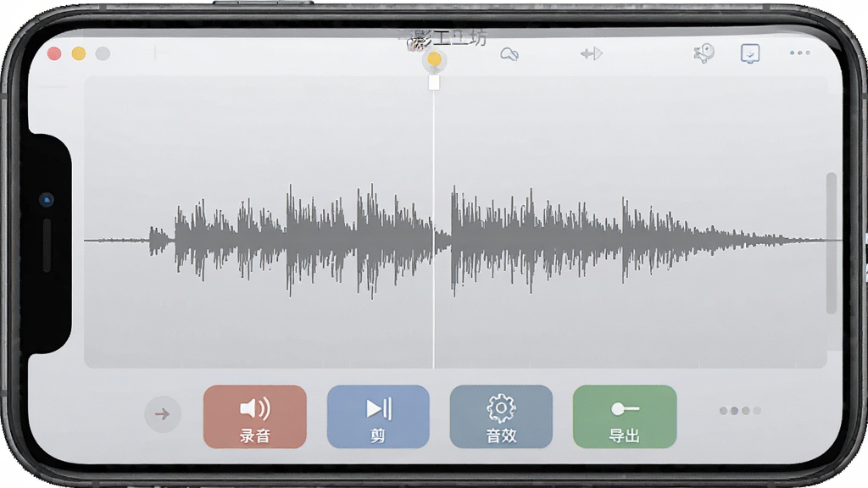Click the yellow minimize window button
Screen dimensions: 868x488
(79, 53)
